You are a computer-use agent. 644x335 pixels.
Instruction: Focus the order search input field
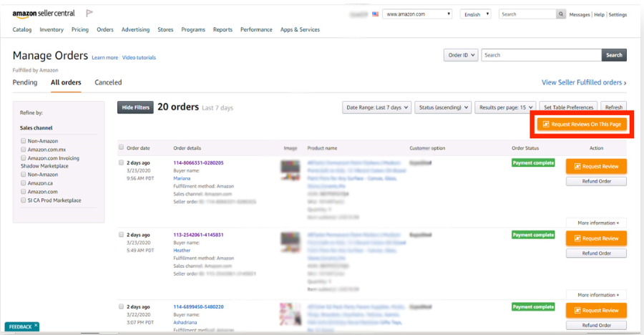click(542, 55)
